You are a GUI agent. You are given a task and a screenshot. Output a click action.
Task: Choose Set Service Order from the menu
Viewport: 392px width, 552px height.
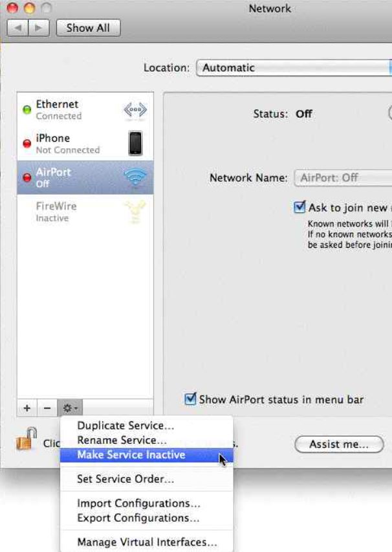[x=147, y=479]
